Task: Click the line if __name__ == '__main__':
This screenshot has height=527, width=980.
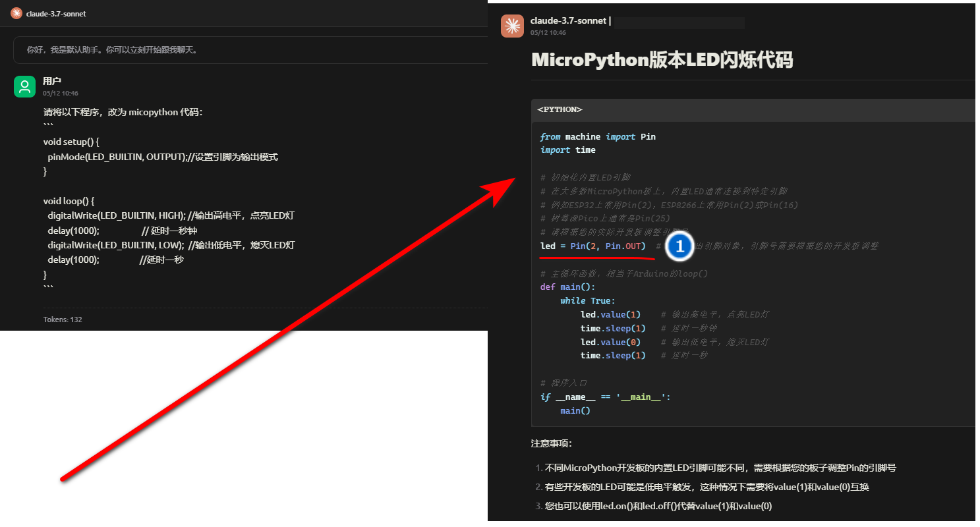Action: pyautogui.click(x=605, y=397)
